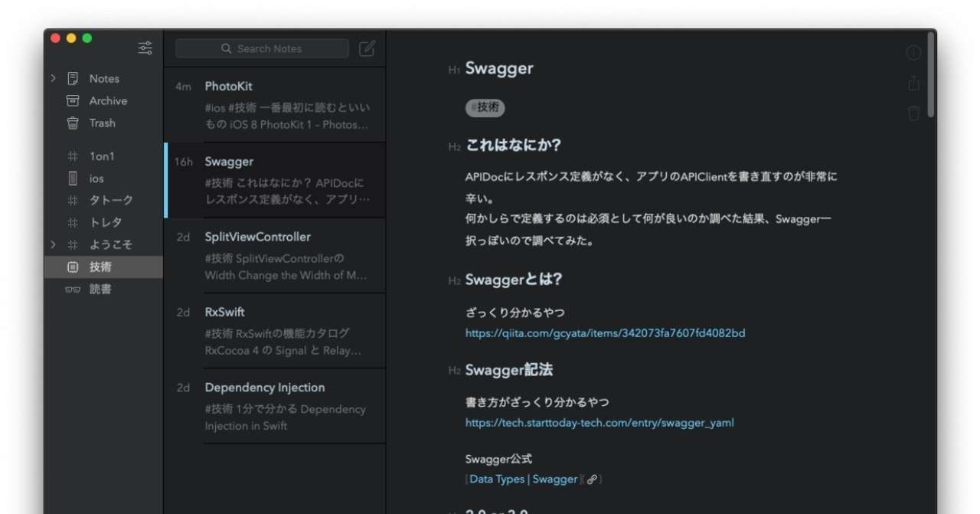Open the SplitViewController note

[x=274, y=255]
